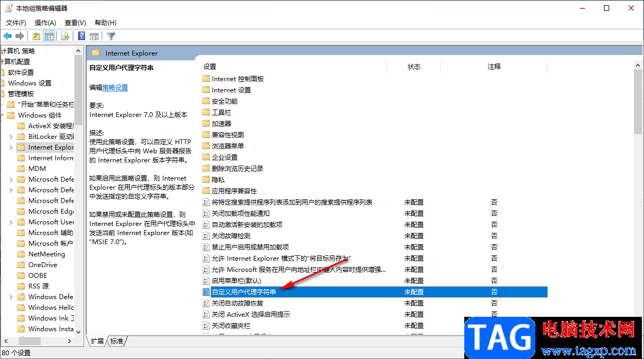
Task: Select the ActiveX 安装程序 tree folder
Action: tap(45, 126)
